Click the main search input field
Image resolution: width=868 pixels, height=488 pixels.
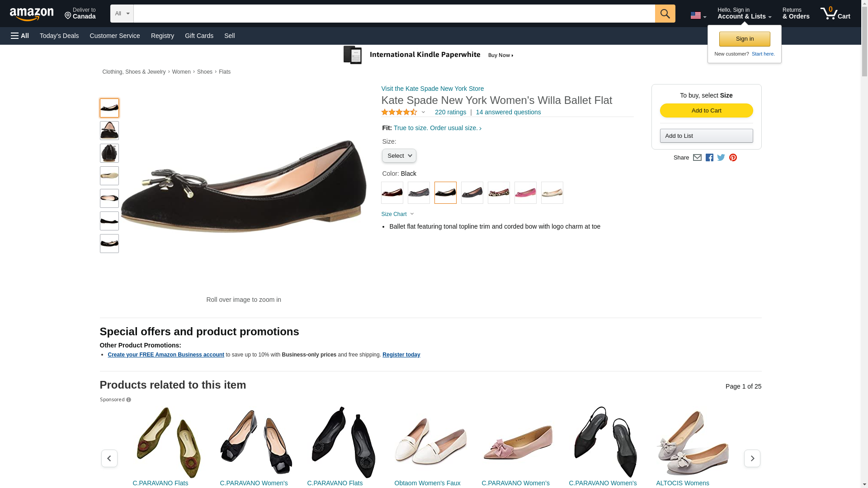click(x=394, y=14)
